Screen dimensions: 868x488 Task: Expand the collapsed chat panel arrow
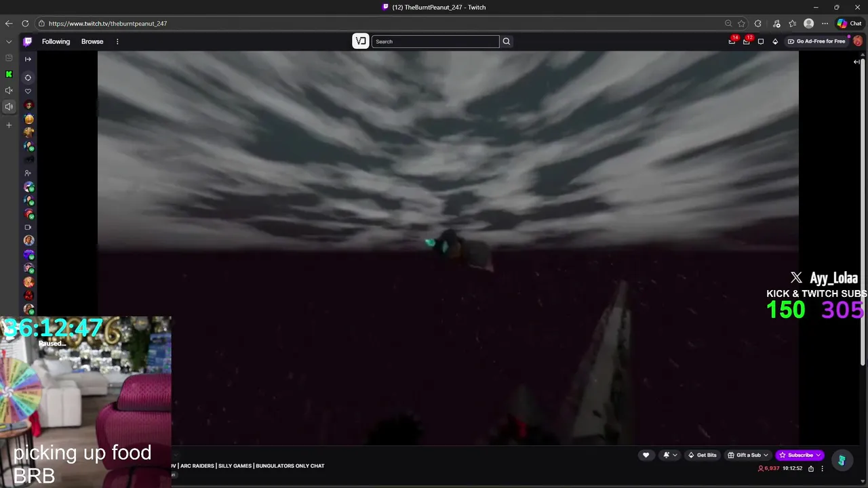pos(856,62)
